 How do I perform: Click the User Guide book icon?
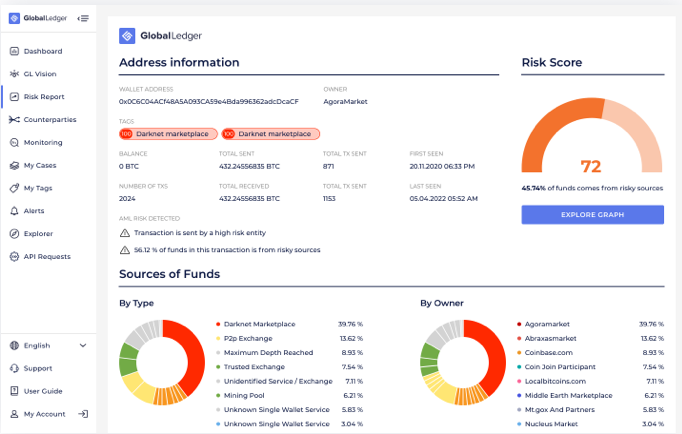(14, 391)
